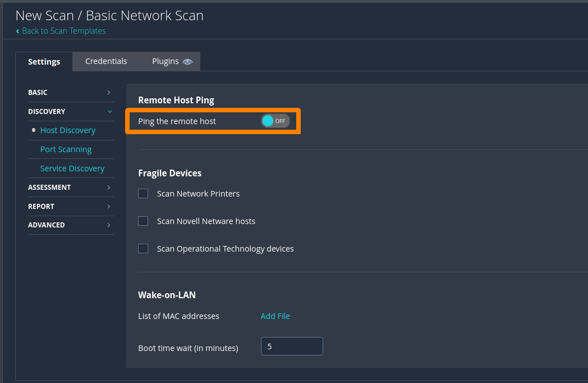The height and width of the screenshot is (383, 588).
Task: Click the New Scan page title
Action: (x=109, y=16)
